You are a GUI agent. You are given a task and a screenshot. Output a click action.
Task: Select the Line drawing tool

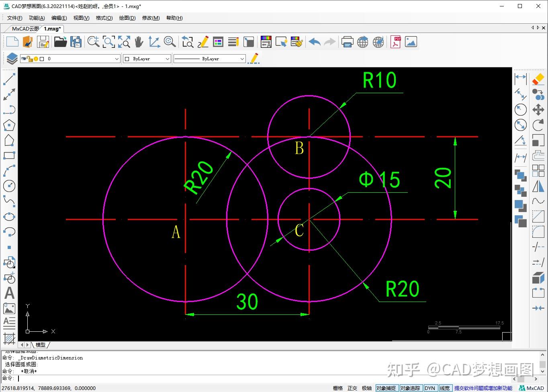[9, 79]
